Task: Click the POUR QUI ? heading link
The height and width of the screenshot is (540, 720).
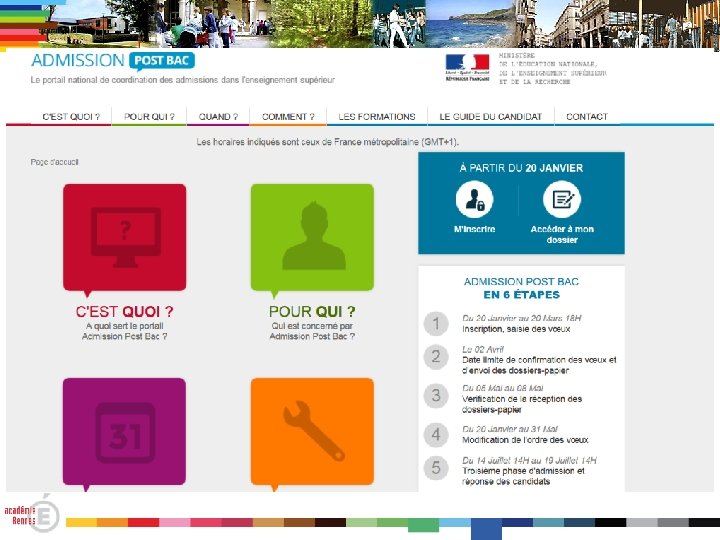Action: click(312, 311)
